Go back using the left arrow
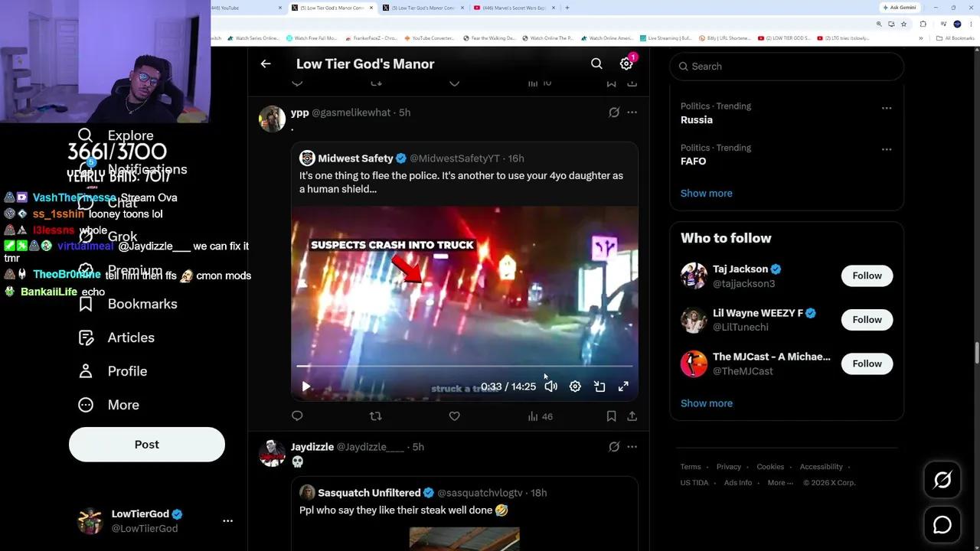980x551 pixels. pos(266,64)
